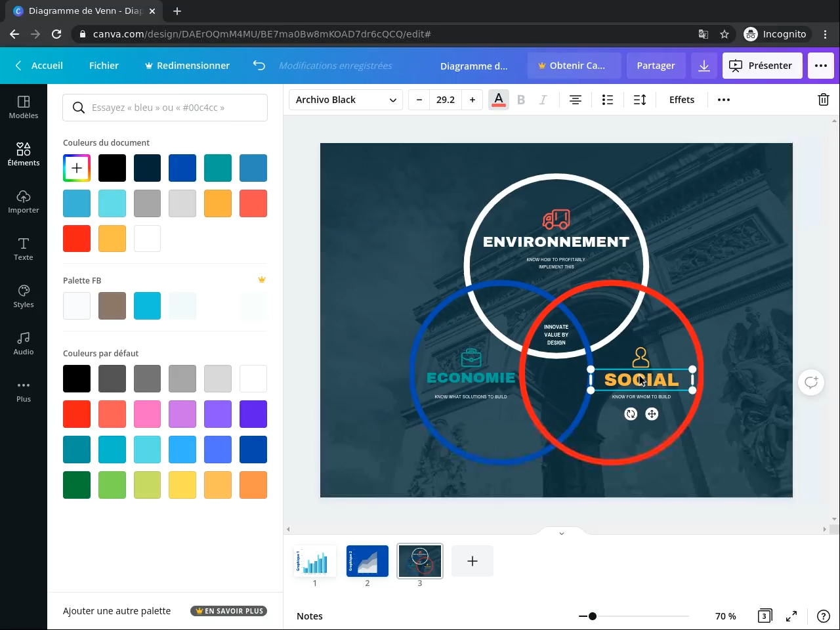
Task: Open the Audio side panel
Action: coord(24,343)
